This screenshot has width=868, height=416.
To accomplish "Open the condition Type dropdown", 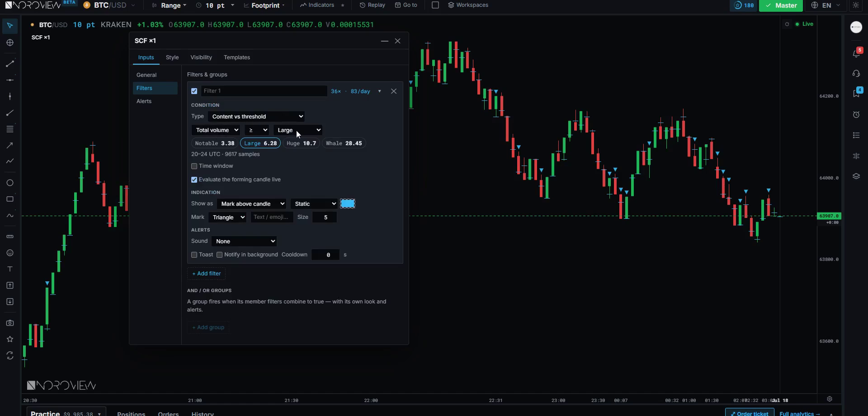I will [256, 117].
